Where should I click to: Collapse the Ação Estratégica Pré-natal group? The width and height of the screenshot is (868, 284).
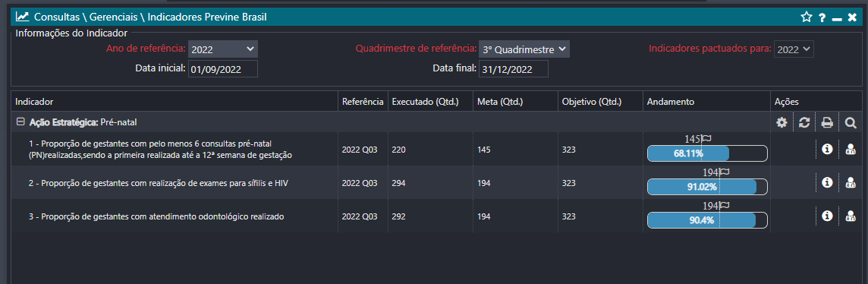[x=20, y=121]
